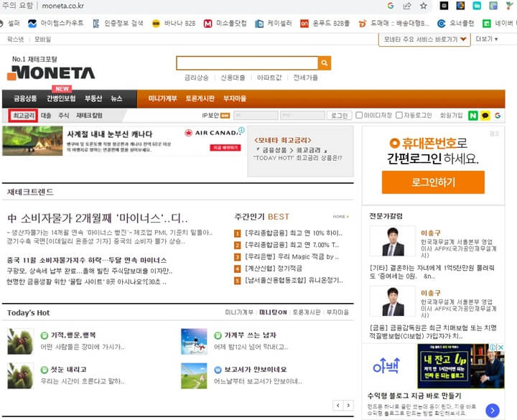Focus the main search input field
The image size is (517, 420).
(x=247, y=62)
